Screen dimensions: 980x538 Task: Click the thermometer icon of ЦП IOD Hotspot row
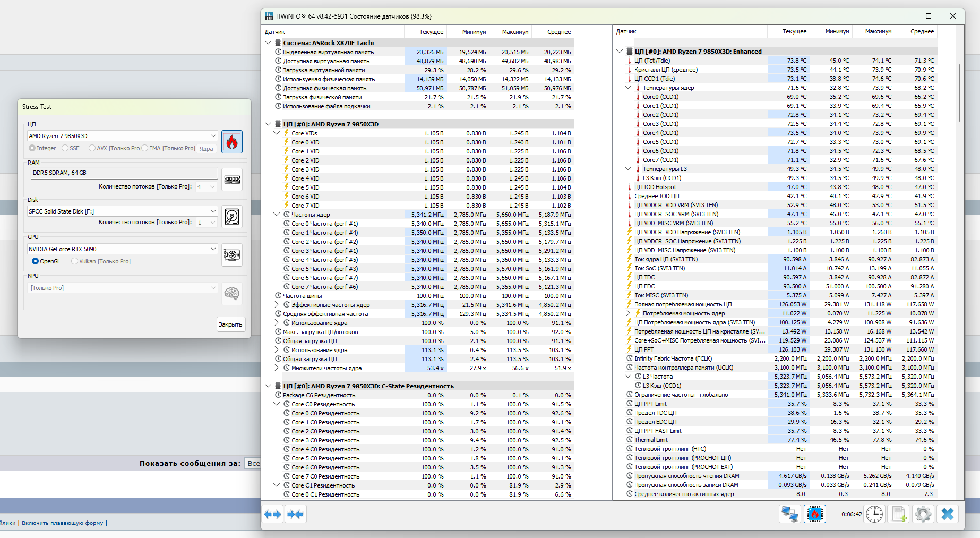[630, 187]
